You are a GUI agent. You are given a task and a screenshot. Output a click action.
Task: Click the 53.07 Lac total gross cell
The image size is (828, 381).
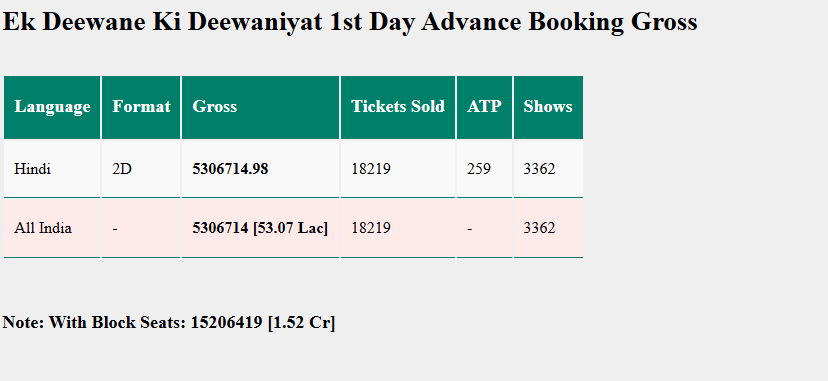coord(260,228)
